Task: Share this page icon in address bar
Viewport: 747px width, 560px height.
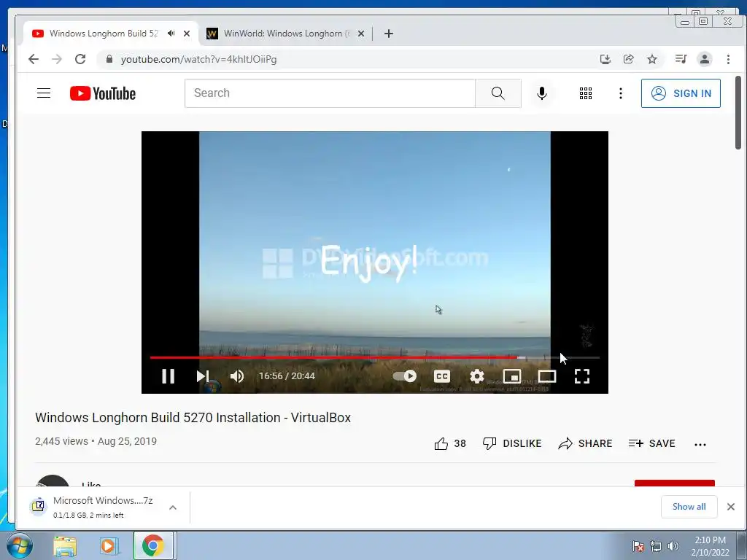Action: (x=628, y=59)
